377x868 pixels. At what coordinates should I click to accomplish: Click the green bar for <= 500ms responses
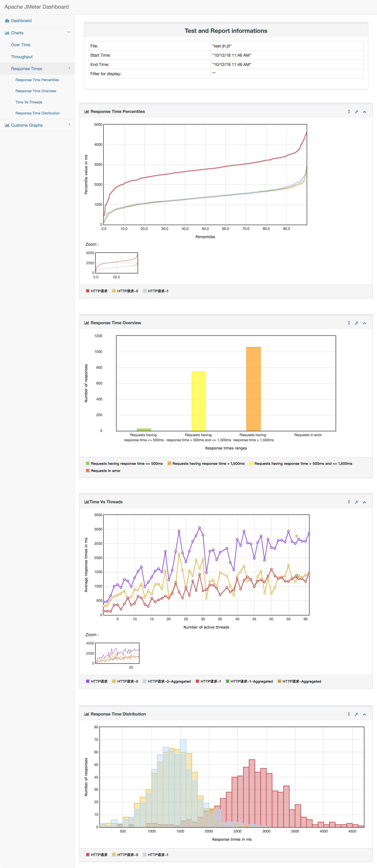pos(144,430)
